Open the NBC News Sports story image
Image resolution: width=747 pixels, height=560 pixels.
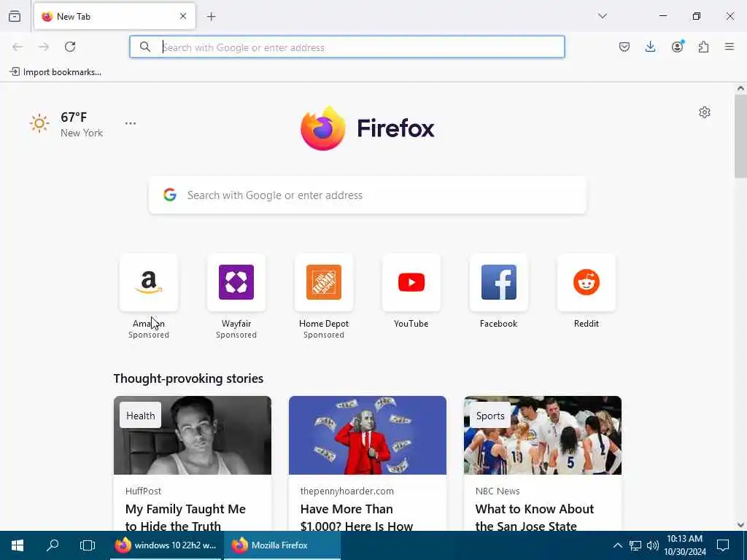click(x=543, y=435)
